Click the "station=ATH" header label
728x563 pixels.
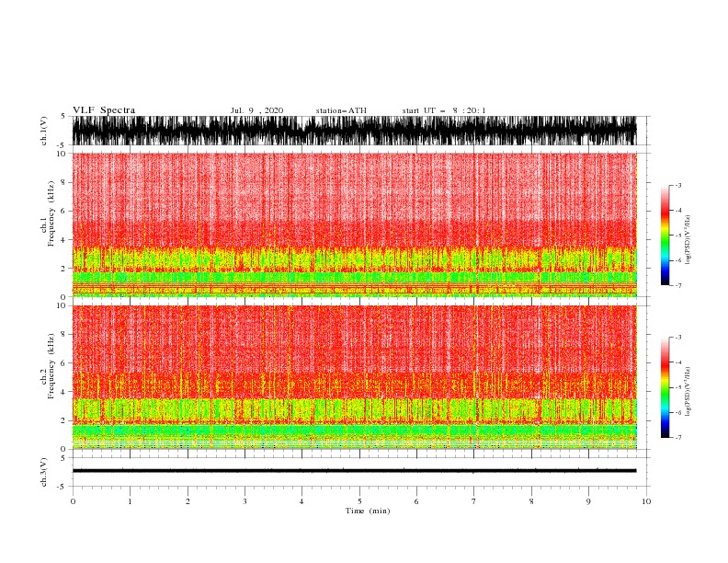pos(341,110)
